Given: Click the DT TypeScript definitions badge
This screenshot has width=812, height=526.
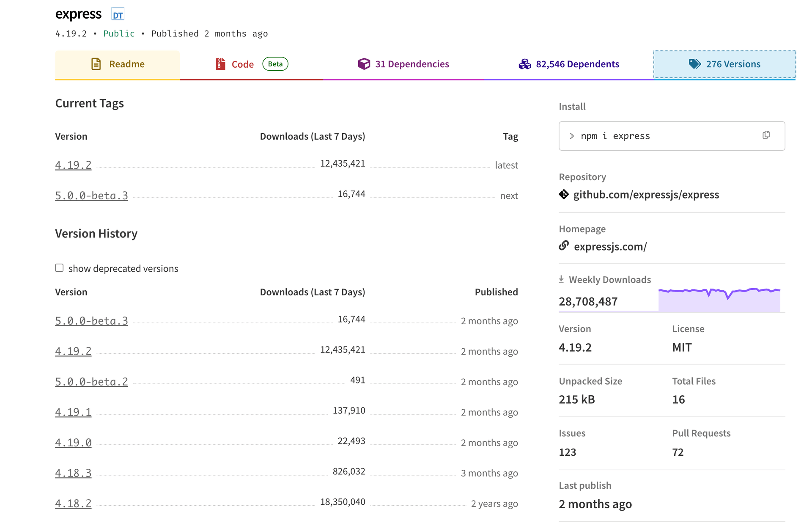Looking at the screenshot, I should click(118, 14).
